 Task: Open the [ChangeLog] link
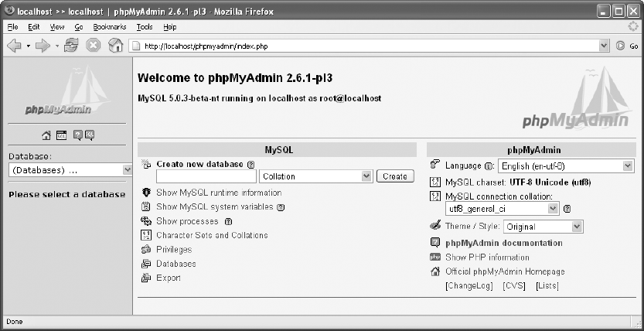click(x=469, y=286)
